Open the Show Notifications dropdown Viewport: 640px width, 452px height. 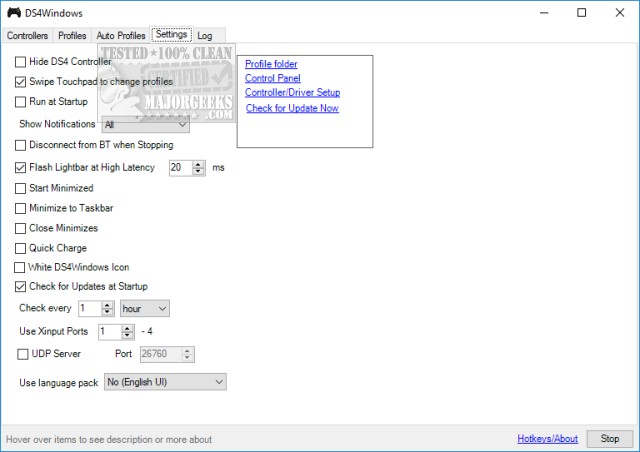146,125
